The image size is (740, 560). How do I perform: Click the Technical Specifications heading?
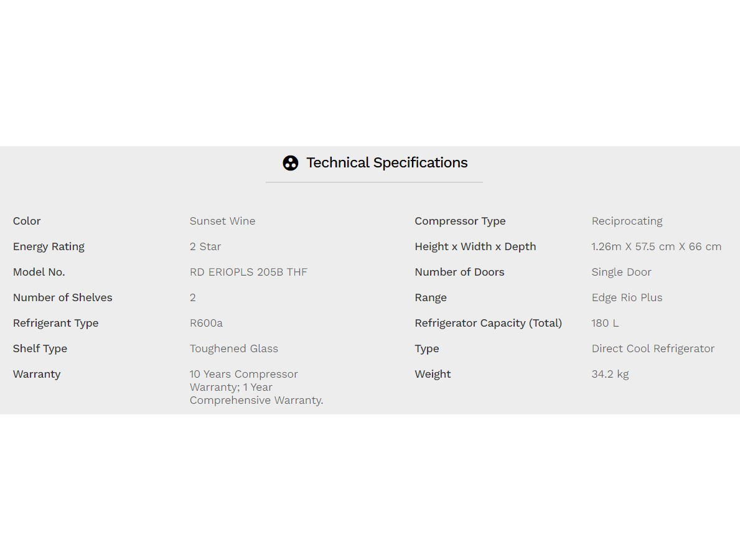386,163
